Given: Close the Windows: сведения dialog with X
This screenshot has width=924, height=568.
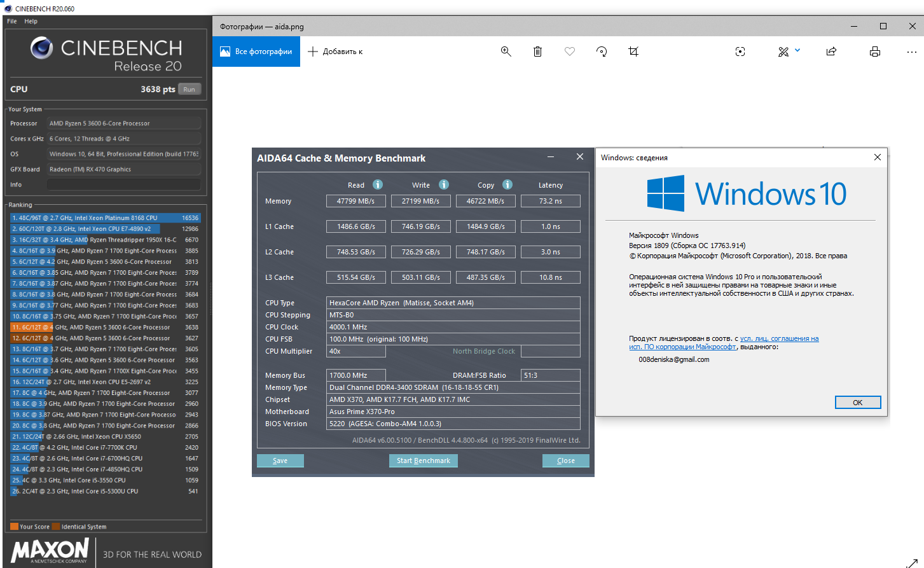Looking at the screenshot, I should tap(878, 157).
